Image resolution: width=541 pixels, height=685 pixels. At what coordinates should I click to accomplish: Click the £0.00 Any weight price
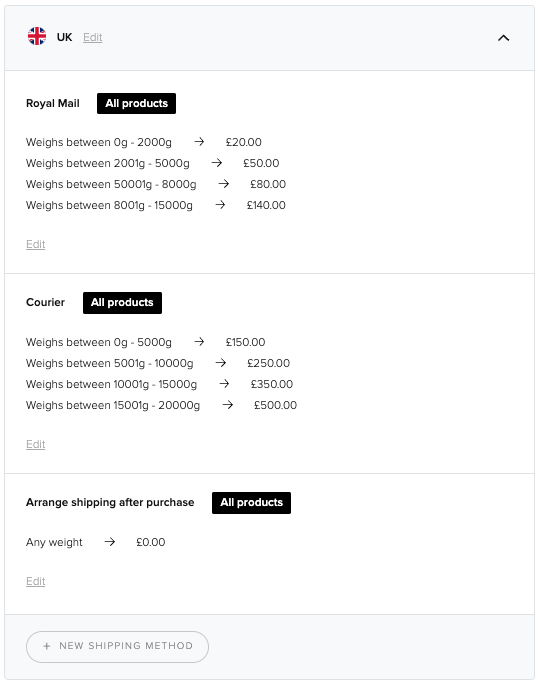151,542
